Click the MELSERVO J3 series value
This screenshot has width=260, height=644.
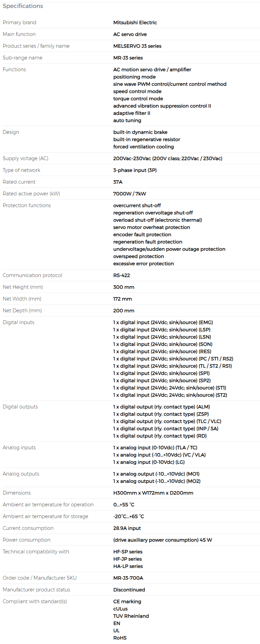pyautogui.click(x=137, y=46)
